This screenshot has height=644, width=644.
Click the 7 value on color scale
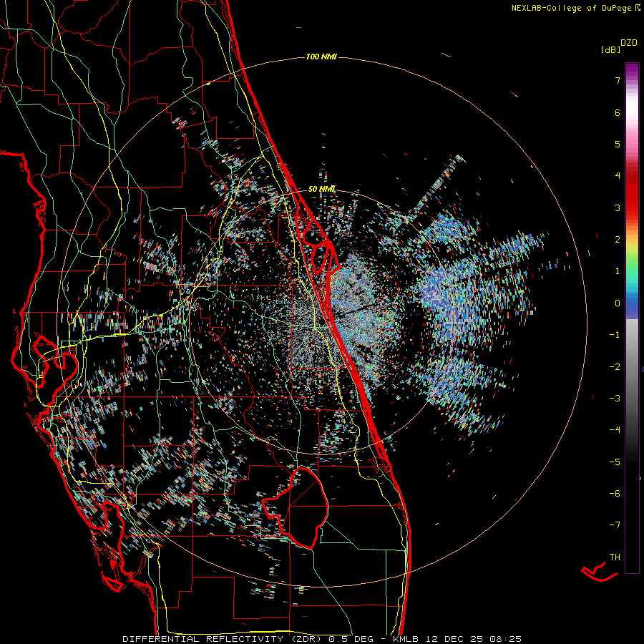(x=618, y=81)
